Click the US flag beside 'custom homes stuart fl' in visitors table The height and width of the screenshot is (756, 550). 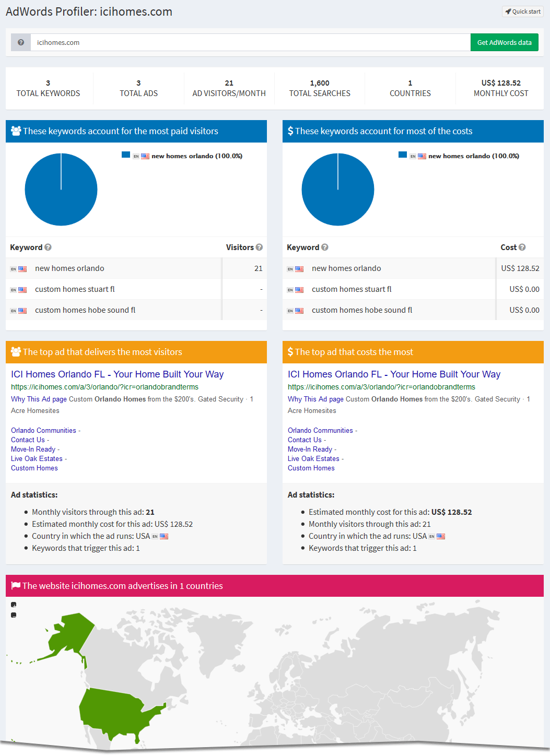pos(22,290)
